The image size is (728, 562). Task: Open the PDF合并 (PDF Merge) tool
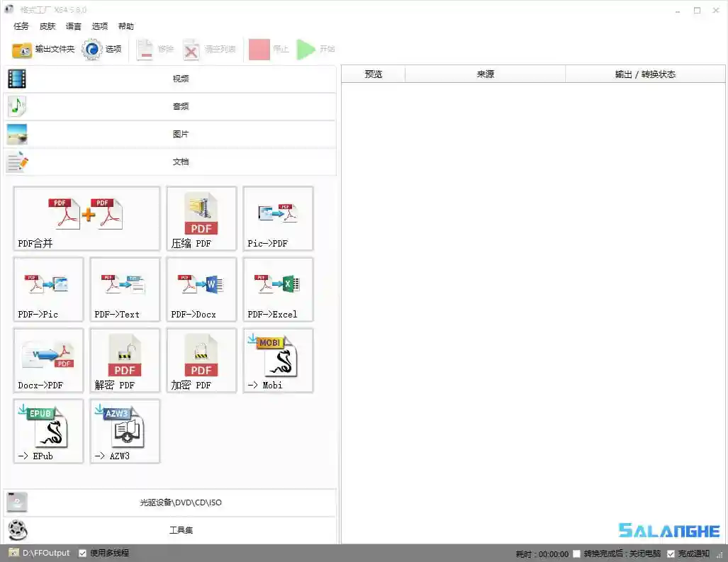(85, 218)
